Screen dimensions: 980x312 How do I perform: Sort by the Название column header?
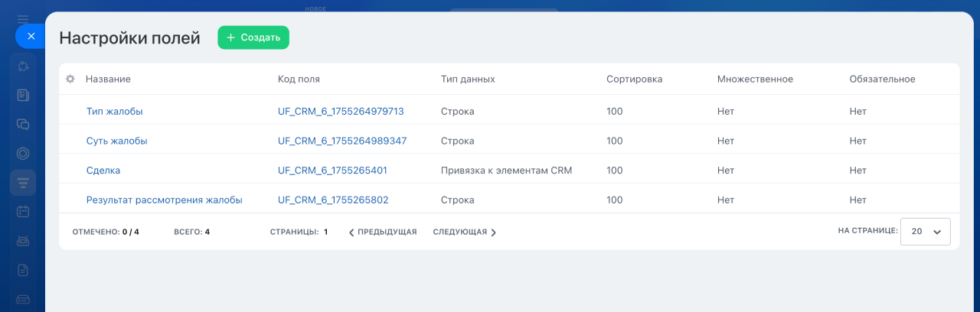108,79
